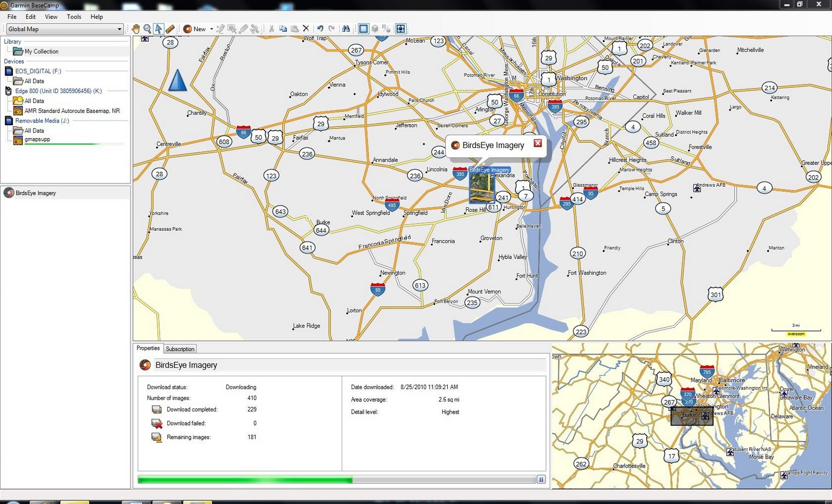Close the BirdsEye Imagery map popup
The height and width of the screenshot is (504, 832).
click(538, 143)
